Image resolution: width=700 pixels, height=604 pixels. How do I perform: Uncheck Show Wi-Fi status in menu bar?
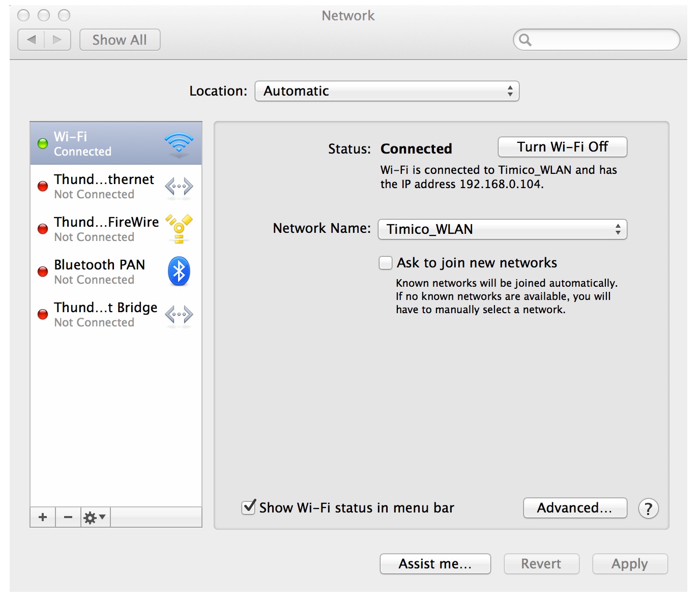click(x=249, y=507)
